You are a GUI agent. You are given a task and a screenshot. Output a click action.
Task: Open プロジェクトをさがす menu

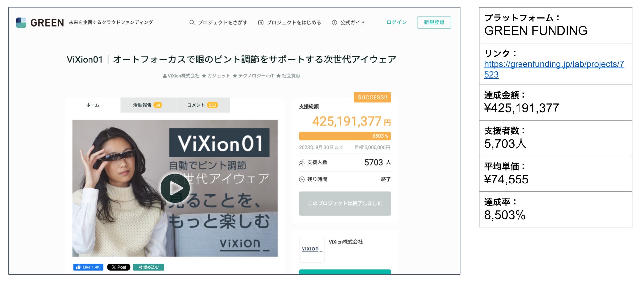[218, 22]
